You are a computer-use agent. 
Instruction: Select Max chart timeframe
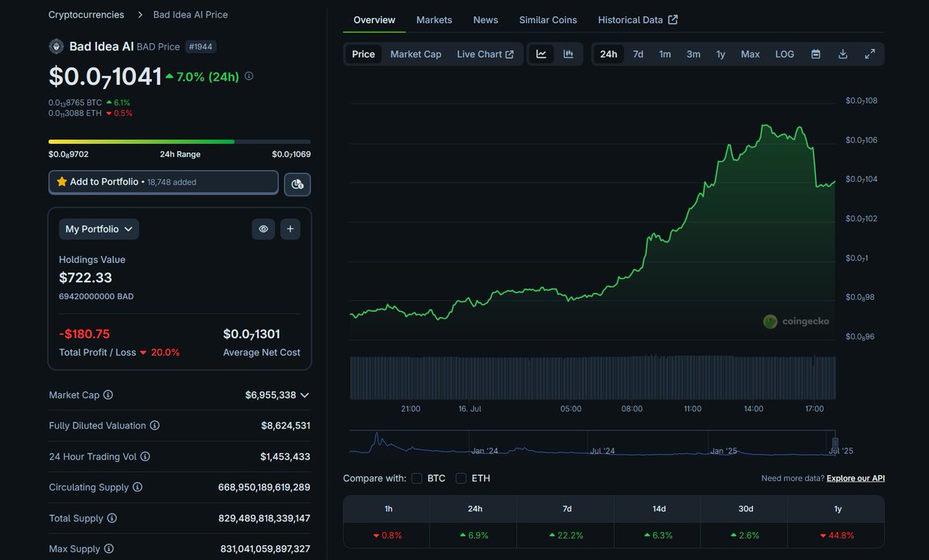750,54
